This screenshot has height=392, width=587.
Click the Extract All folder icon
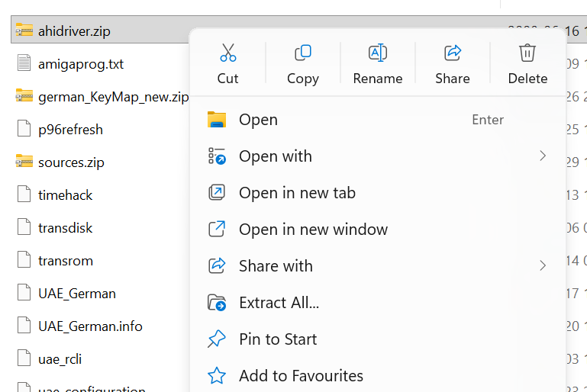(x=217, y=303)
